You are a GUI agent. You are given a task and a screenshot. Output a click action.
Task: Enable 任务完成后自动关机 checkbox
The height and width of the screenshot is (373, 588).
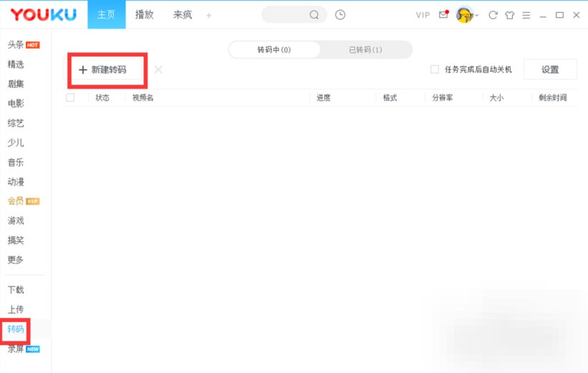[435, 69]
